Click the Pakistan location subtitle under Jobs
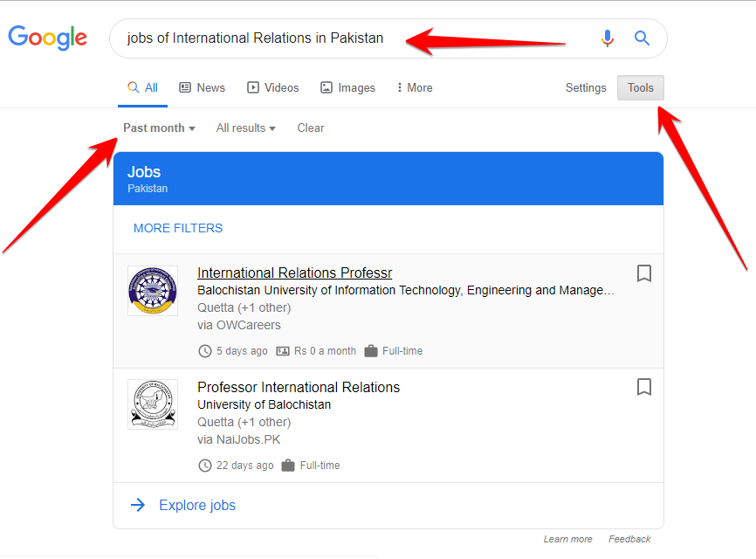This screenshot has width=756, height=559. coord(148,189)
